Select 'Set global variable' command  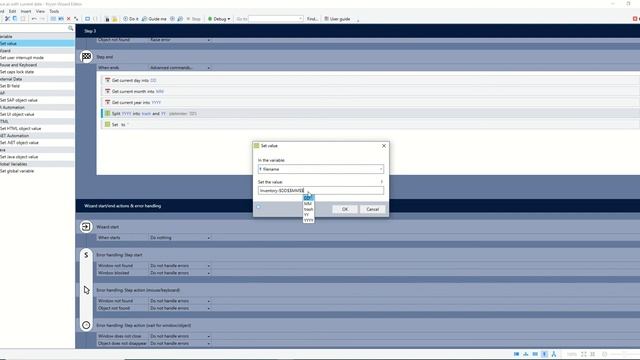(x=37, y=171)
